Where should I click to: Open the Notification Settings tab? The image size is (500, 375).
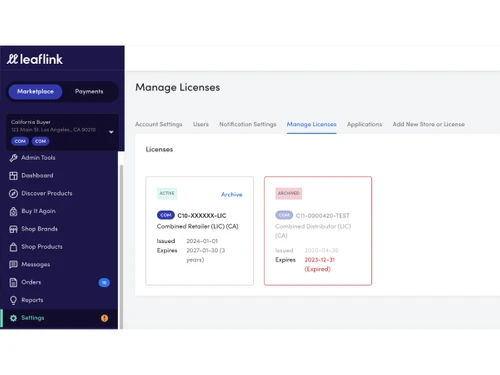pyautogui.click(x=248, y=124)
